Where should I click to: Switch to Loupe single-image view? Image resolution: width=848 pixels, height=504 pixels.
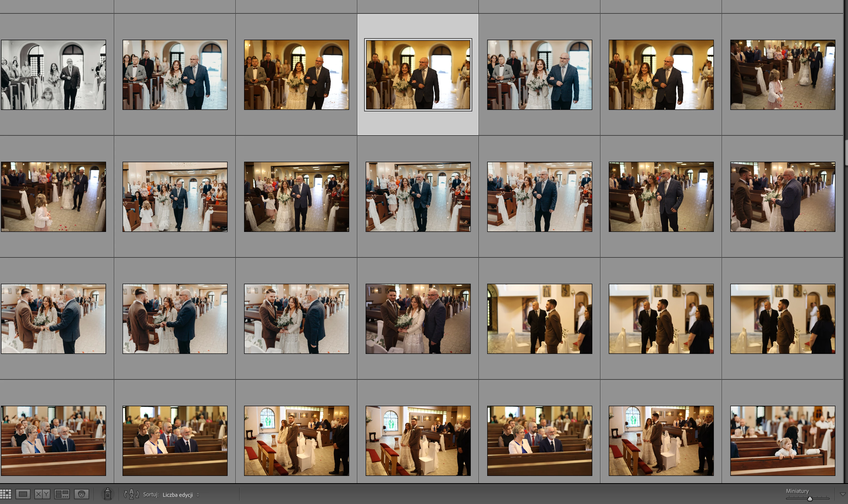(23, 494)
